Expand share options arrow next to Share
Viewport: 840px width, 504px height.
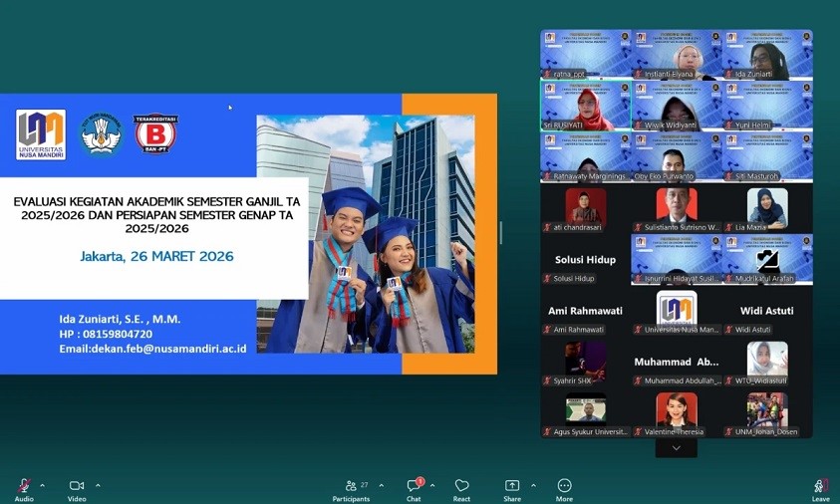533,485
